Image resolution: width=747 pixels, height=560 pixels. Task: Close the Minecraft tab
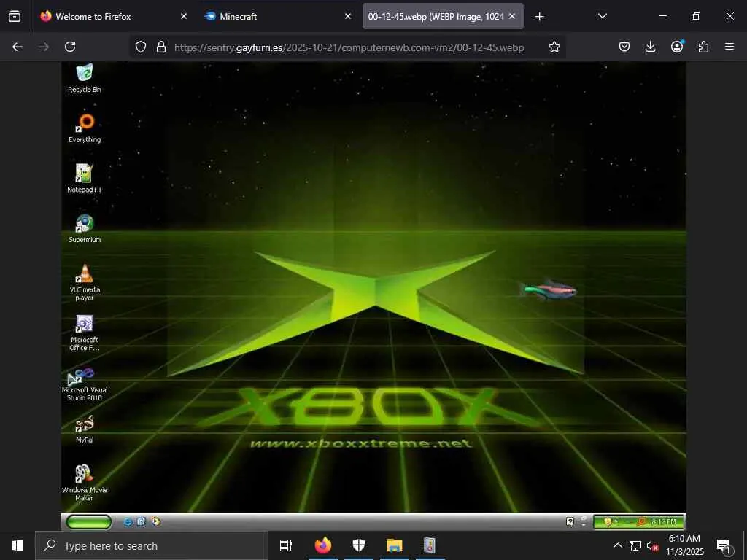pyautogui.click(x=348, y=16)
